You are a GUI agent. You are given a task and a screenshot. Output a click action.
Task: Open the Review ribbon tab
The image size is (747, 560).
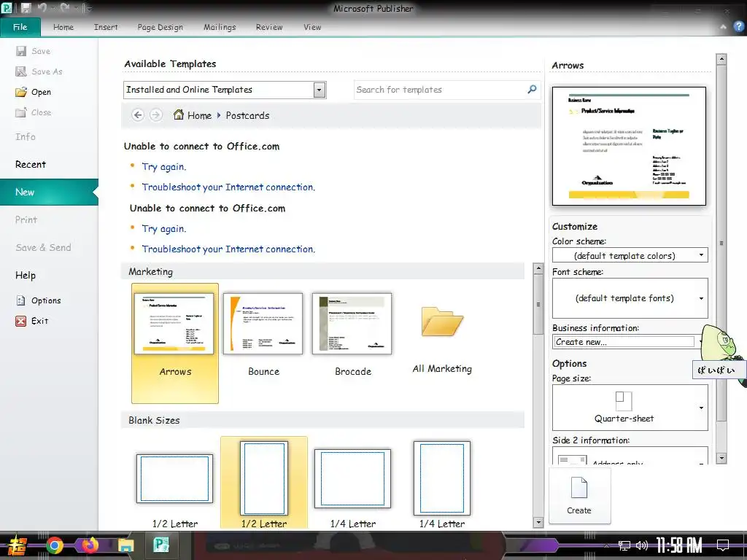269,27
